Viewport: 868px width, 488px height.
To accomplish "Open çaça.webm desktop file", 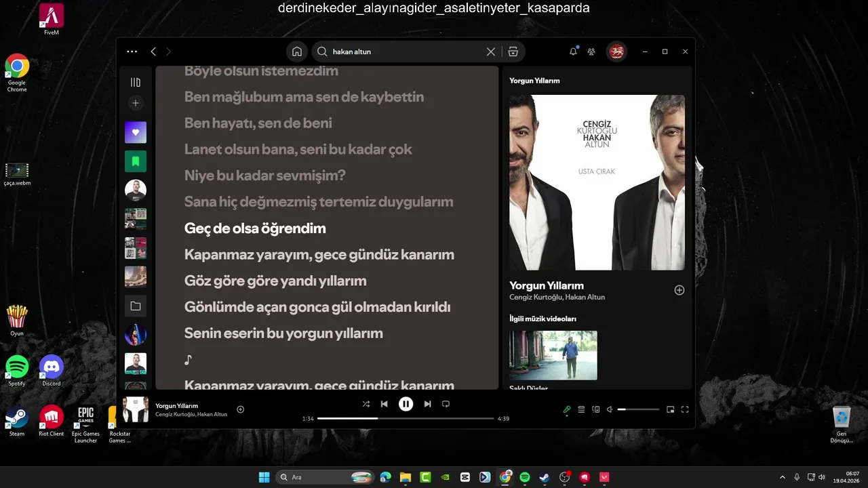I will pos(17,174).
